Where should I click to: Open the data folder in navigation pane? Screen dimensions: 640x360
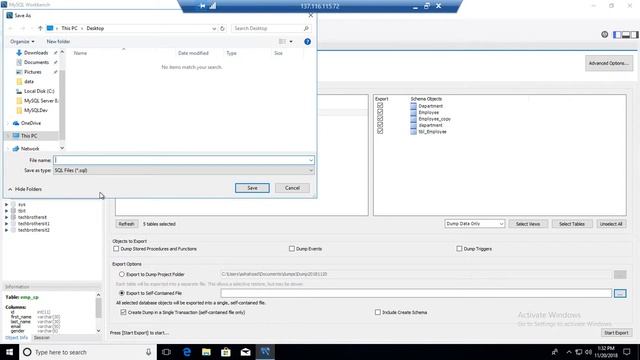(x=29, y=81)
